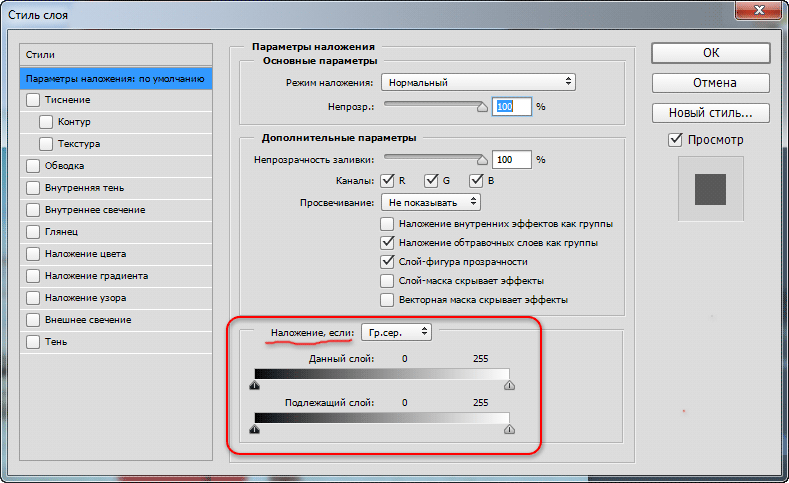This screenshot has width=789, height=483.
Task: Click Подлежащий слой black slider handle
Action: click(255, 429)
